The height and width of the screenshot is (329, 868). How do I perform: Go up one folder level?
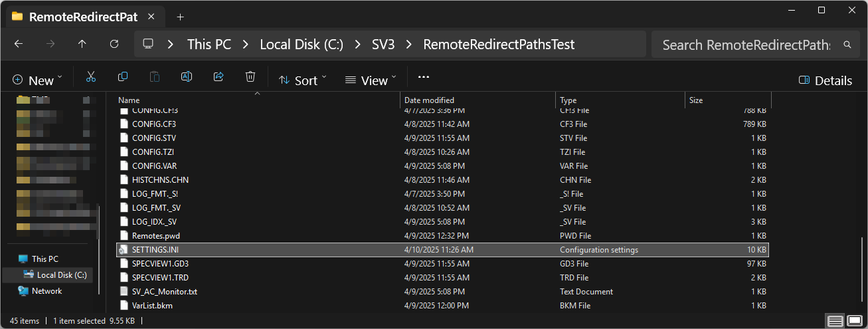[82, 44]
